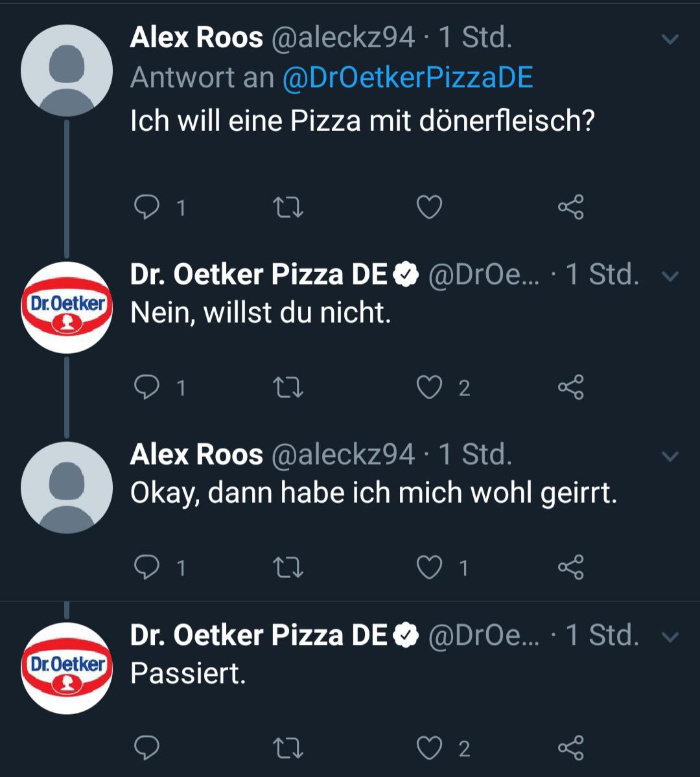Share the "Passiert." tweet
Screen dimensions: 700x777
coord(570,748)
